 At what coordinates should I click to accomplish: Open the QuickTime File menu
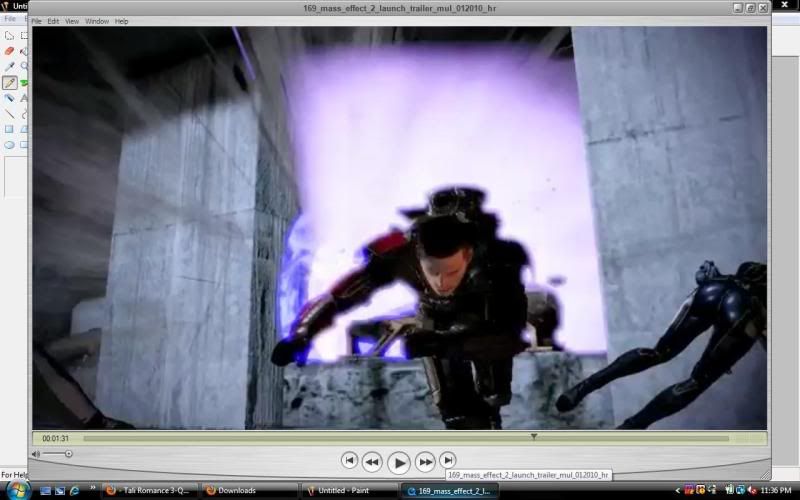[36, 21]
